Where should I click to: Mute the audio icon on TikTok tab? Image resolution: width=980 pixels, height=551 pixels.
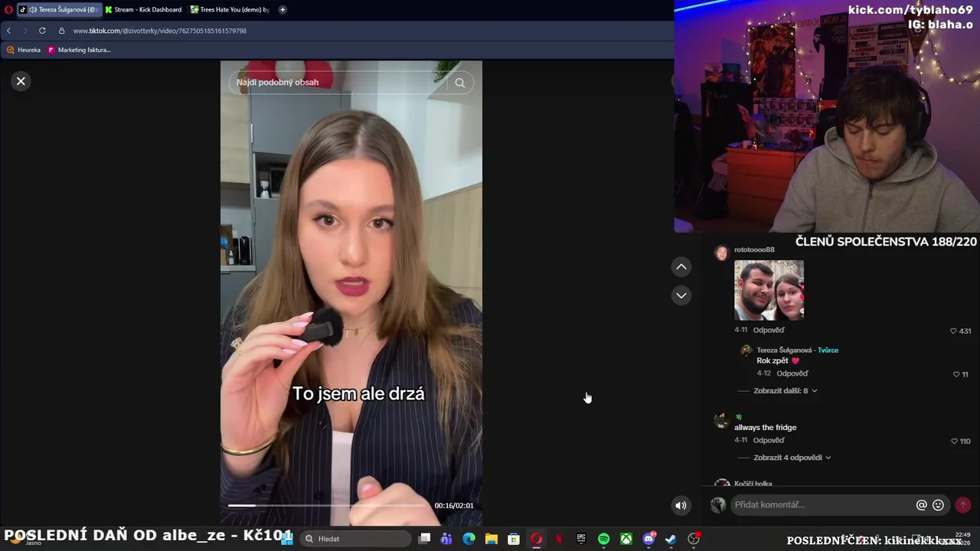point(33,10)
